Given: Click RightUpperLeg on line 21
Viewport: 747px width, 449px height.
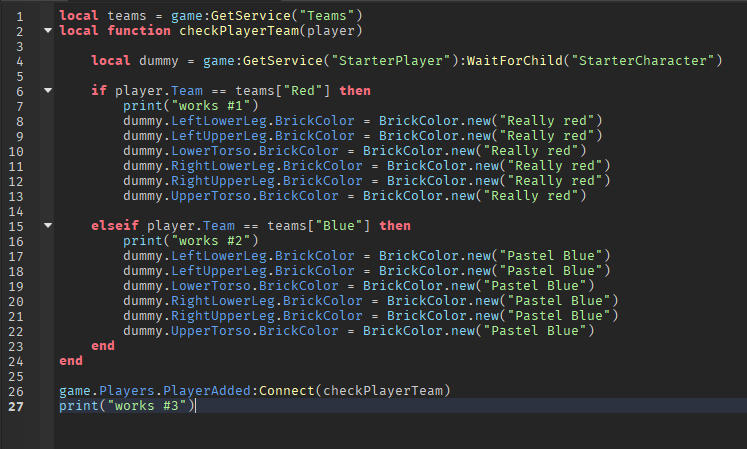Looking at the screenshot, I should (x=222, y=316).
